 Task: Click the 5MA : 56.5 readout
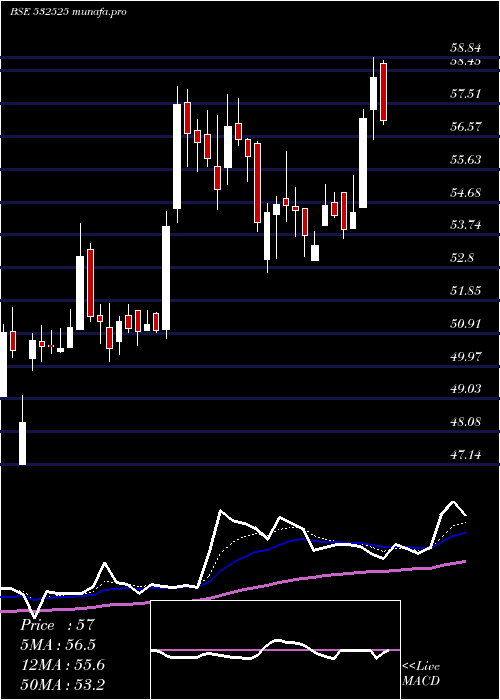point(58,645)
